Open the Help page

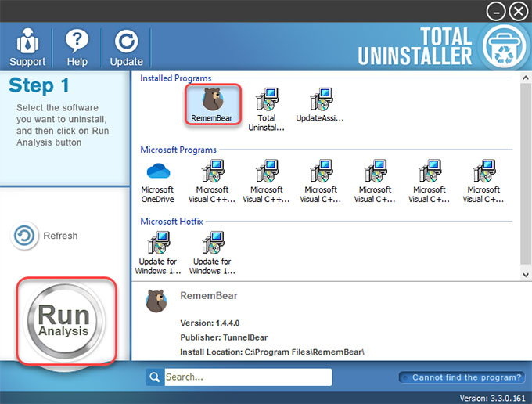77,47
